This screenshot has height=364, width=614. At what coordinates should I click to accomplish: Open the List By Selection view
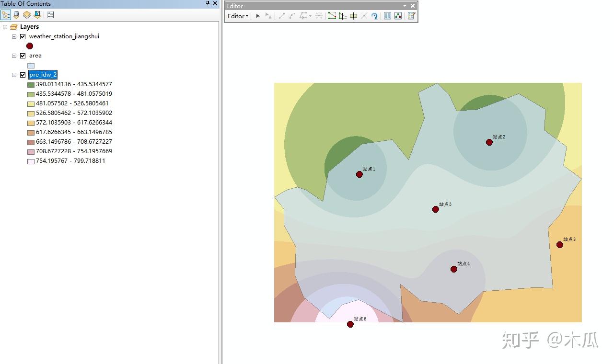pyautogui.click(x=37, y=15)
